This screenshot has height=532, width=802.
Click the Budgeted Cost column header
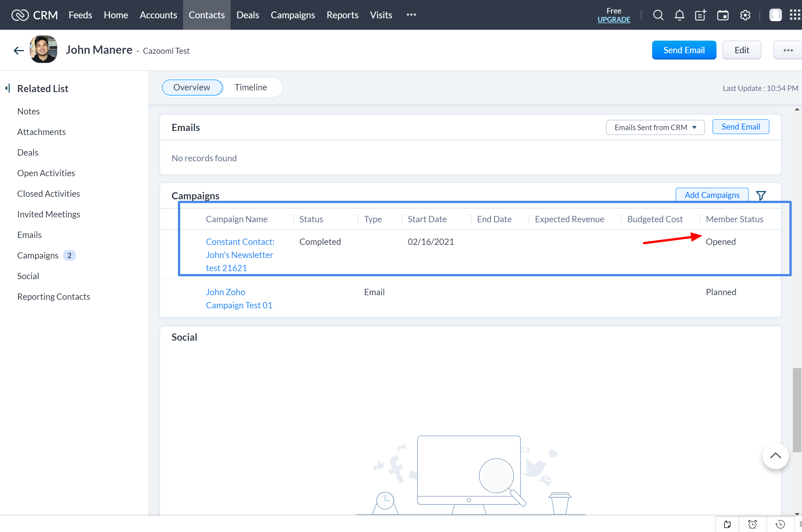pos(655,219)
